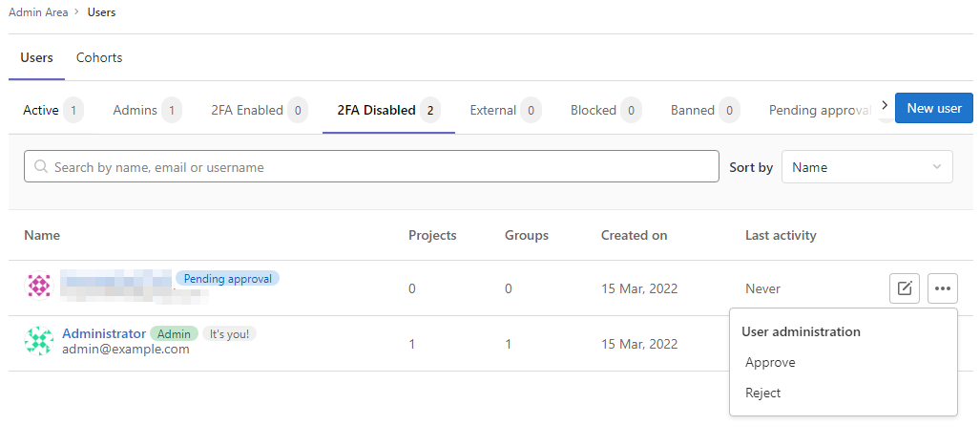Viewport: 980px width, 447px height.
Task: Click pending user's 15 Mar, 2022 date
Action: coord(639,288)
